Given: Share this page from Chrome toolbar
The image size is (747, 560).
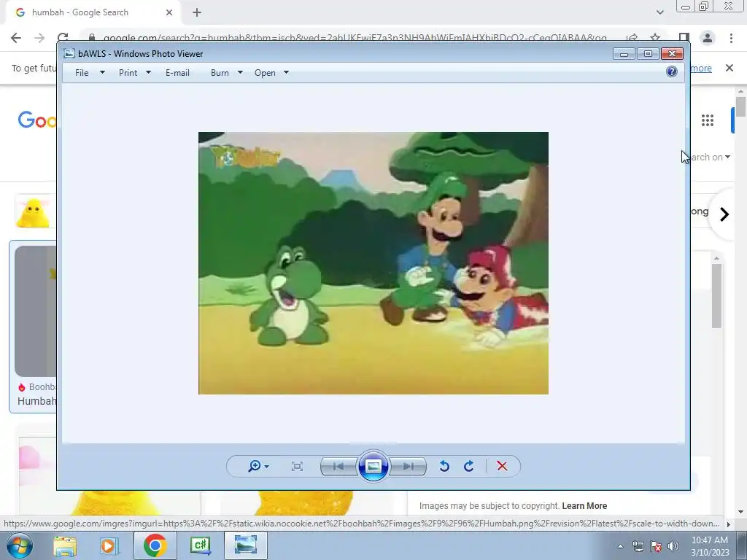Looking at the screenshot, I should pyautogui.click(x=632, y=38).
